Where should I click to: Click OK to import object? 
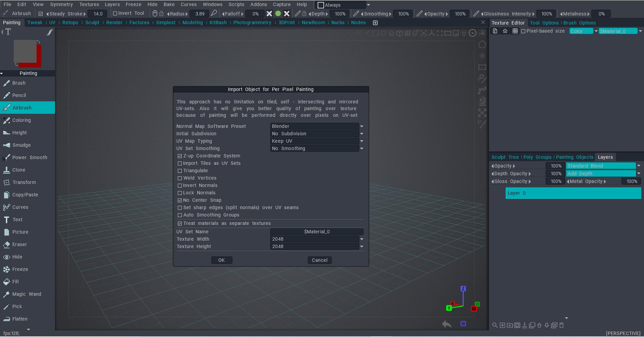pyautogui.click(x=221, y=260)
